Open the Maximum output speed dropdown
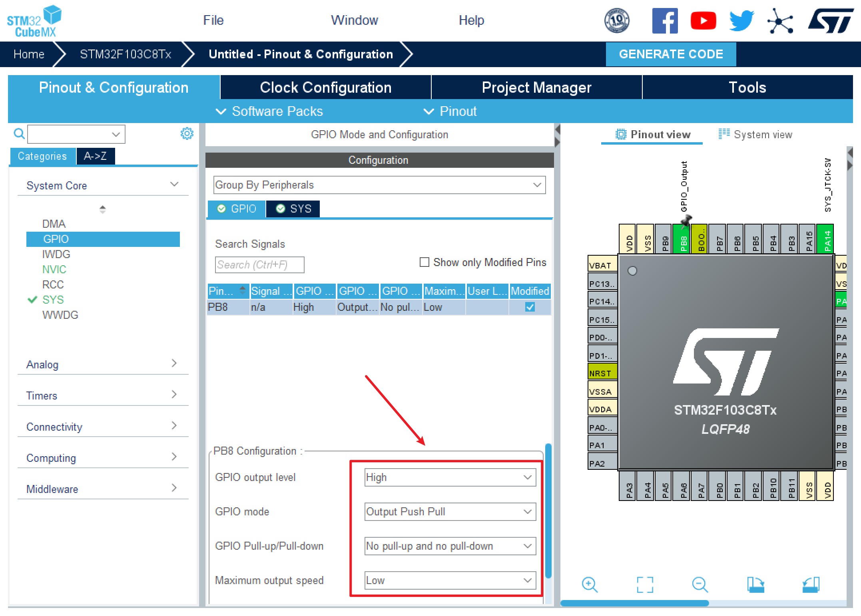861x616 pixels. click(x=450, y=580)
